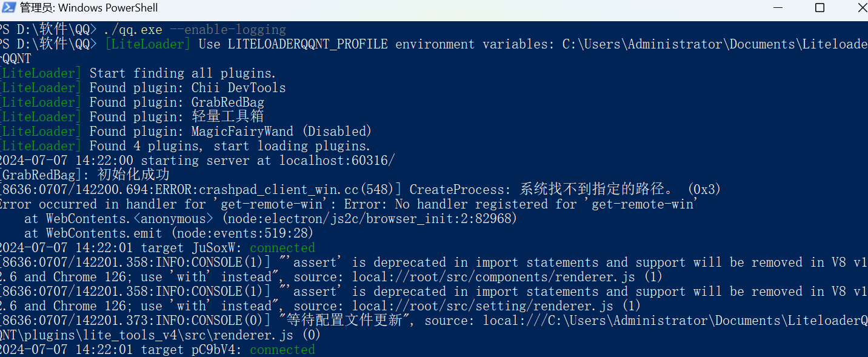Screen dimensions: 868x357
Task: Click the green connected status for target JuSoxW
Action: (x=282, y=247)
